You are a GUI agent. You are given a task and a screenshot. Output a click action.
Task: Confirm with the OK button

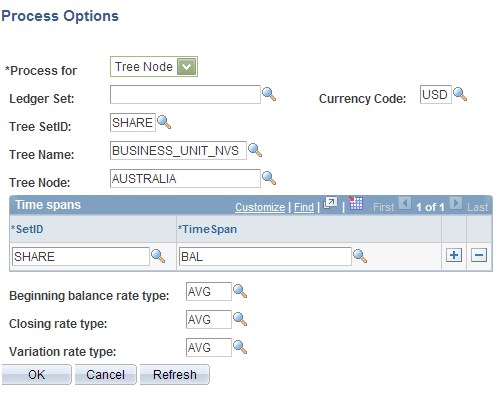click(37, 375)
